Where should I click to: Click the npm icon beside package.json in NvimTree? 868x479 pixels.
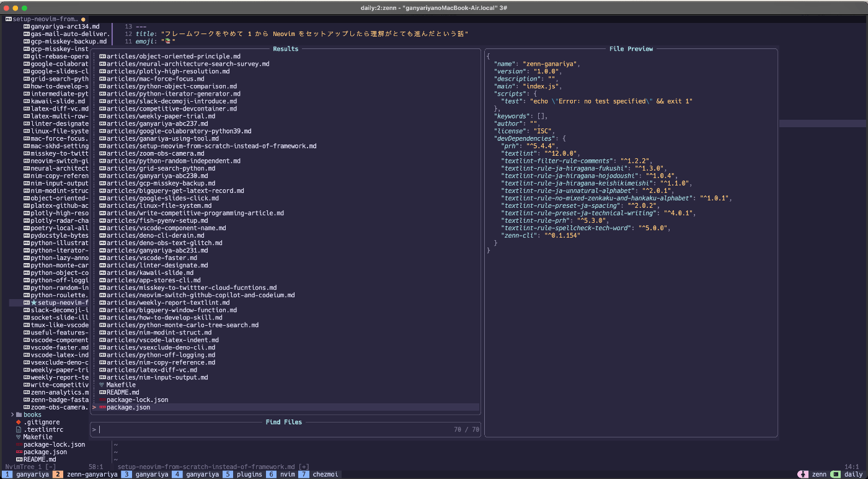[x=19, y=452]
